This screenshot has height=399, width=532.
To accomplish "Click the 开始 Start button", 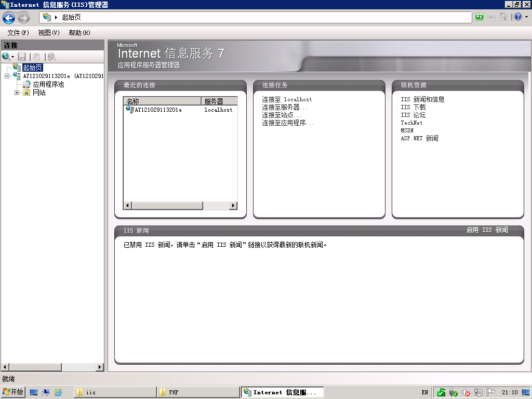I will [13, 392].
